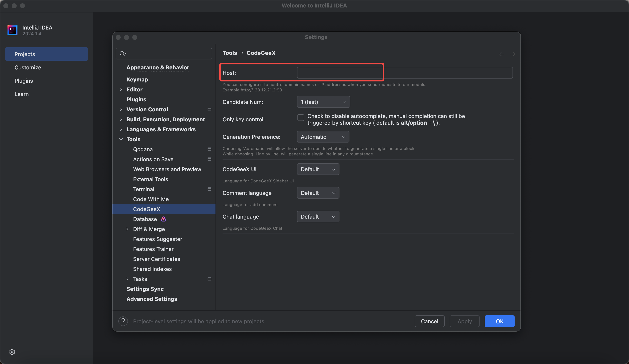629x364 pixels.
Task: Click the IntelliJ IDEA logo icon
Action: [12, 30]
